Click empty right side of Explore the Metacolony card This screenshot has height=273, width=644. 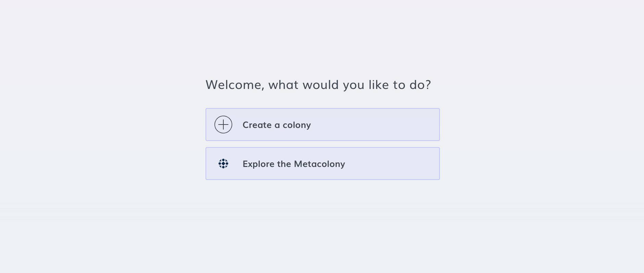[x=394, y=164]
